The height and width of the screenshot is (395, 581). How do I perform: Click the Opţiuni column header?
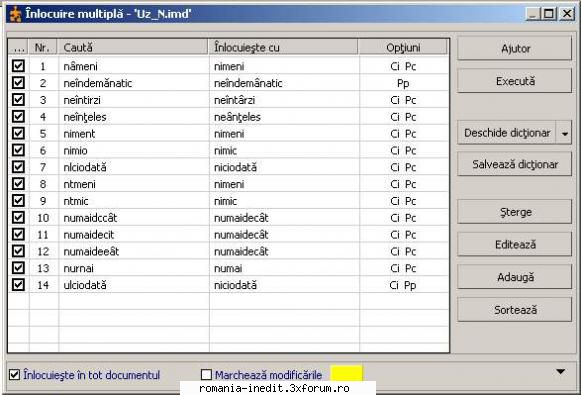403,47
